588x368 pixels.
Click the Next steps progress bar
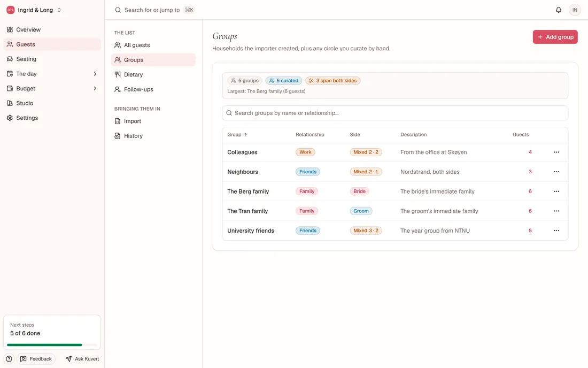[52, 345]
